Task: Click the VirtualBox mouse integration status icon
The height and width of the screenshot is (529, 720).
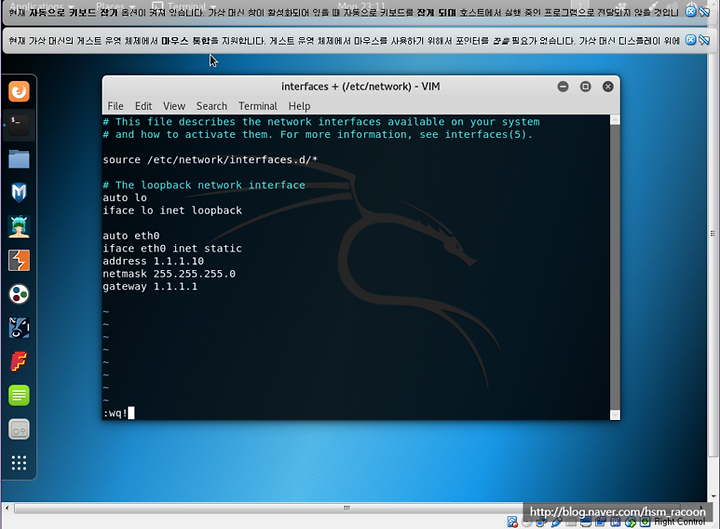Action: pos(630,522)
